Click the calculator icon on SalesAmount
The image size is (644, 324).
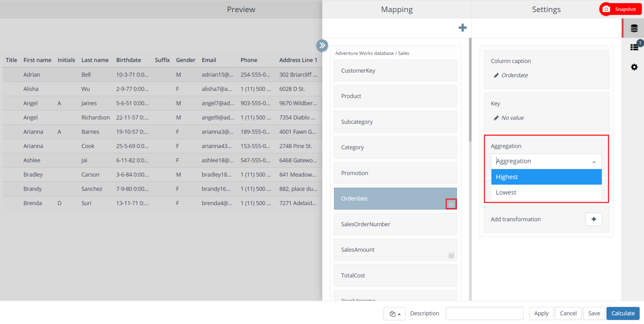coord(451,255)
